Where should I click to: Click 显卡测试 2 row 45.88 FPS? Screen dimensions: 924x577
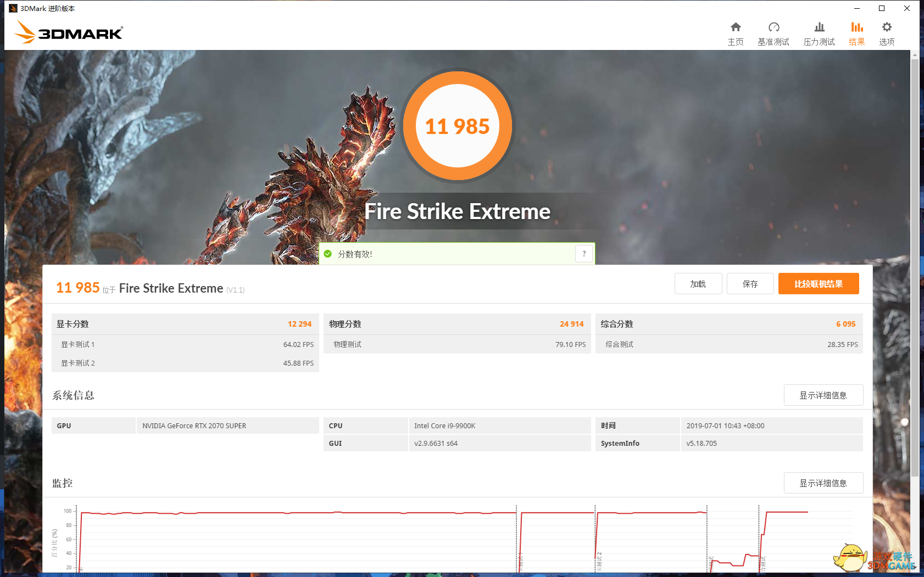pos(185,363)
